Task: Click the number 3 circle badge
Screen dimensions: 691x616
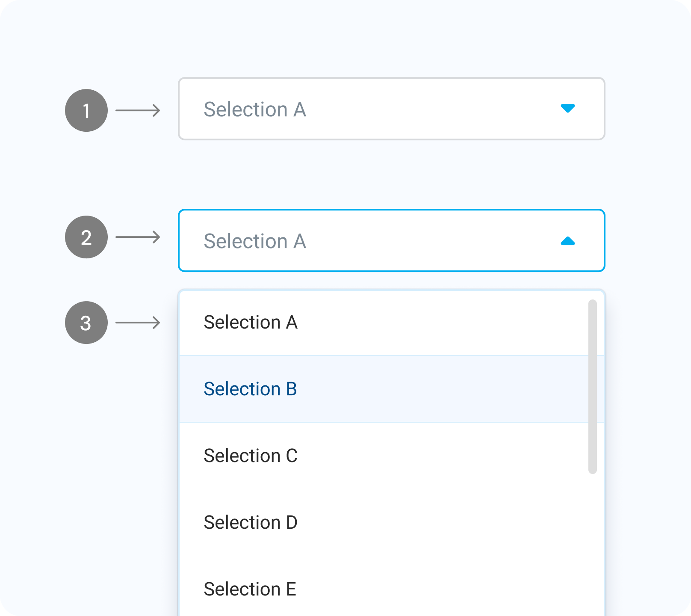Action: [x=86, y=323]
